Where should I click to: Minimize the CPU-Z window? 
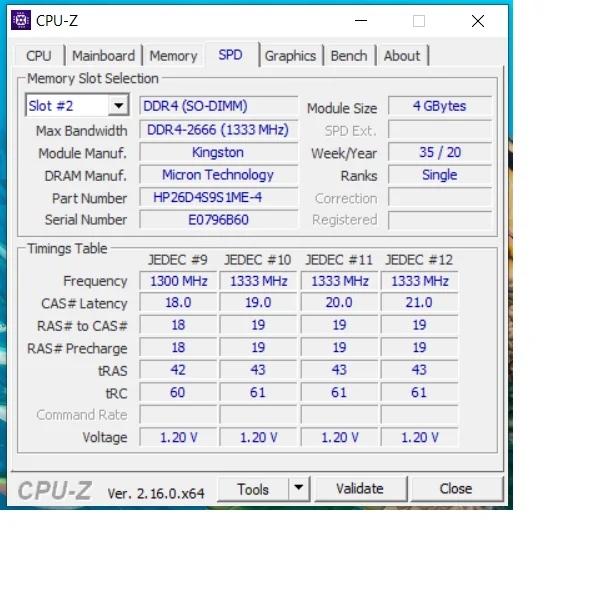pyautogui.click(x=361, y=21)
